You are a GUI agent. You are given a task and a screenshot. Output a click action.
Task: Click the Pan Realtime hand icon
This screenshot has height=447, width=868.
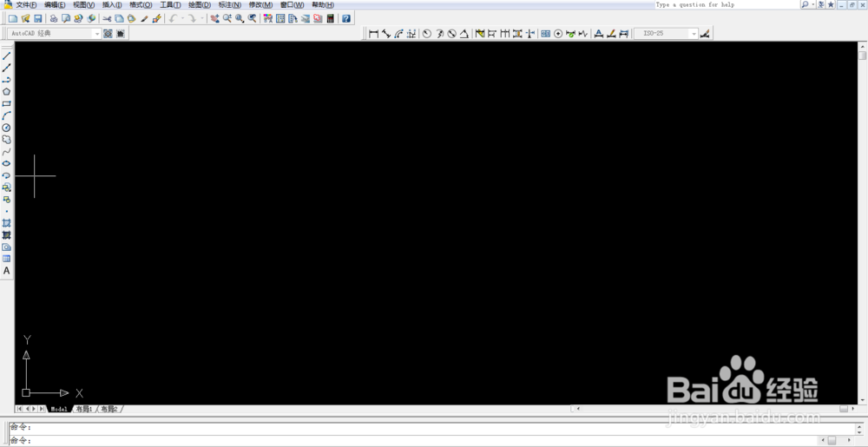215,18
